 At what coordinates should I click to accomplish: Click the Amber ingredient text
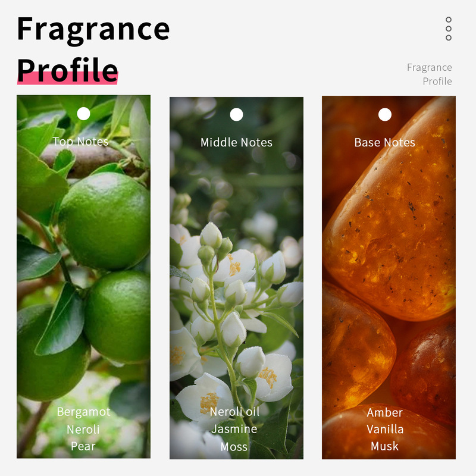384,412
